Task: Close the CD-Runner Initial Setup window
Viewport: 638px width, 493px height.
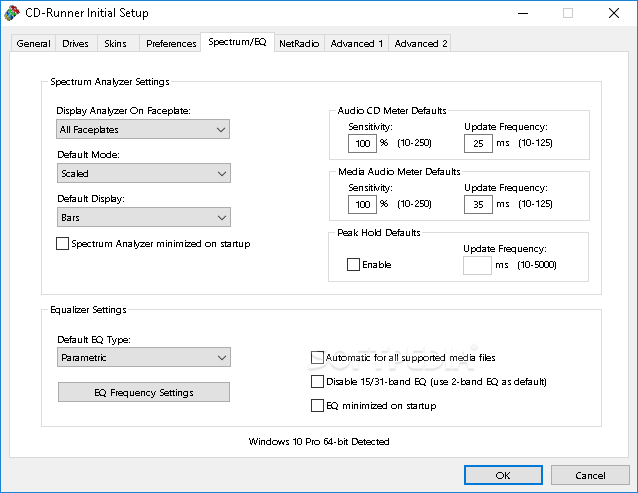Action: click(x=614, y=13)
